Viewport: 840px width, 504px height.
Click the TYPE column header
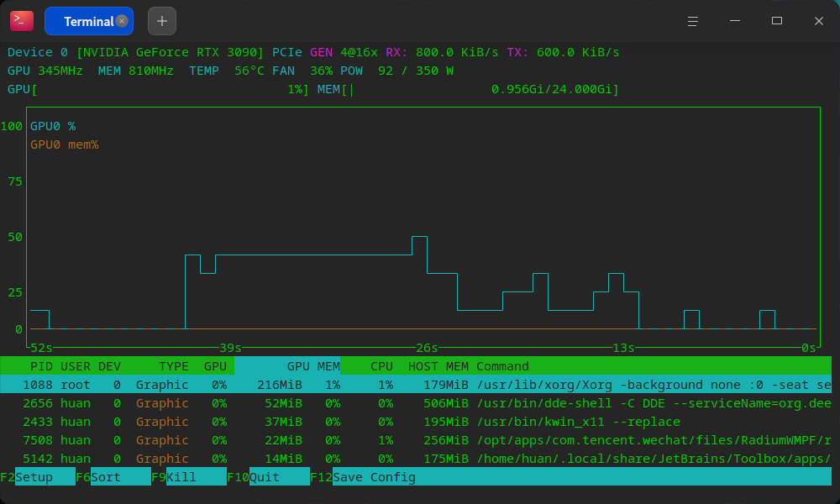tap(174, 366)
